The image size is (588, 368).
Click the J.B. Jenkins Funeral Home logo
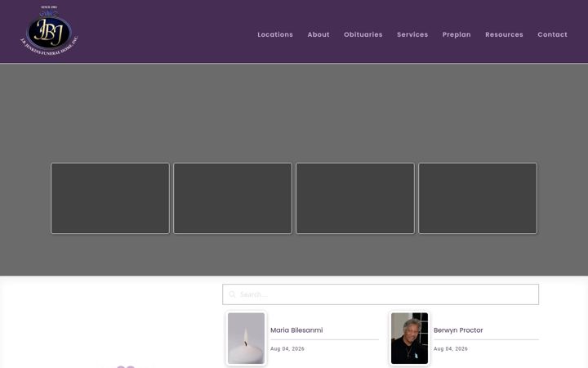(49, 31)
